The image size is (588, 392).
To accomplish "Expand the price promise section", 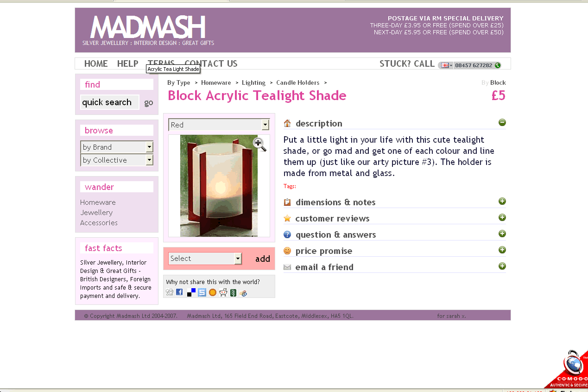I will [502, 250].
